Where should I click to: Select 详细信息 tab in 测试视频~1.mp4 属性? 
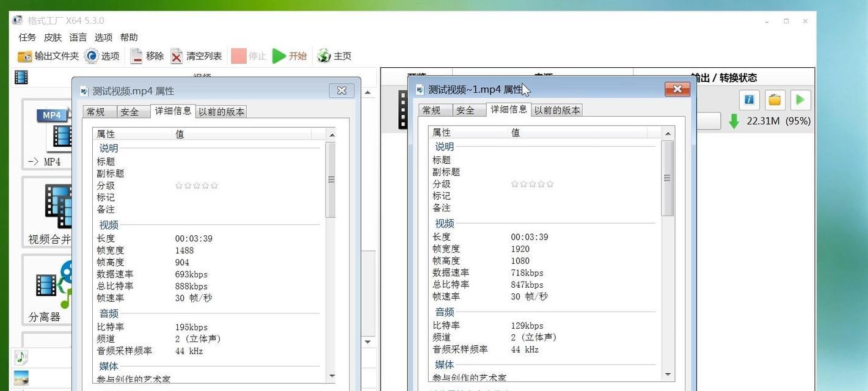pyautogui.click(x=509, y=109)
